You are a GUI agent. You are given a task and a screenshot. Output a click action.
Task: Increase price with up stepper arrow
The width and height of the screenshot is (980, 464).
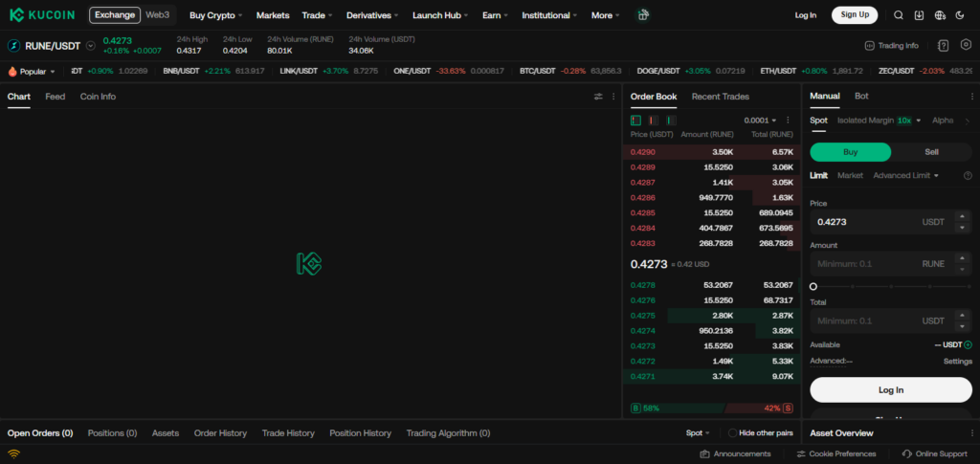963,216
